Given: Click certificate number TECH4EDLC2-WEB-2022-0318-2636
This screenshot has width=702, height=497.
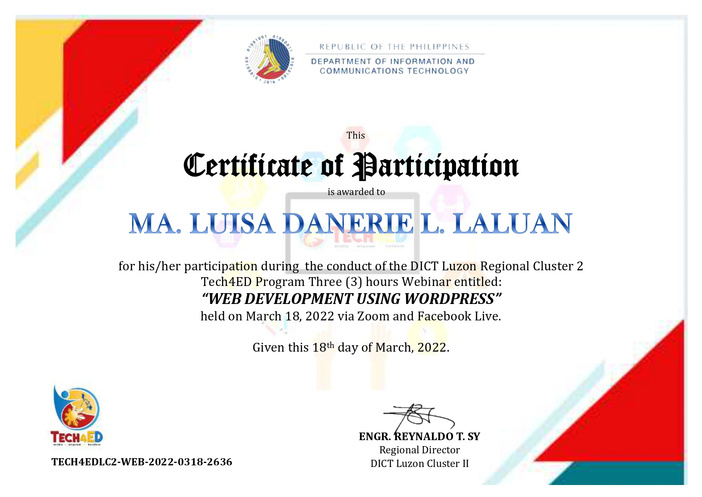Looking at the screenshot, I should (141, 462).
